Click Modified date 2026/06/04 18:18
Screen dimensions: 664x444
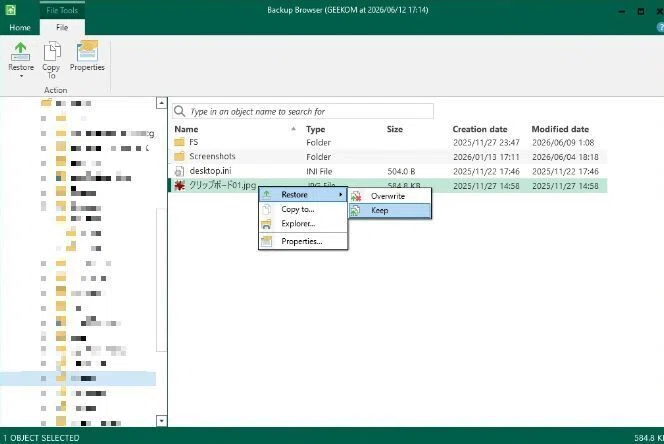coord(565,157)
